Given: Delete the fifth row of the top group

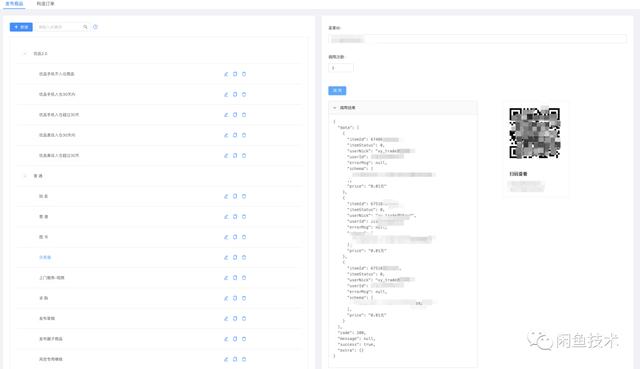Looking at the screenshot, I should click(244, 156).
